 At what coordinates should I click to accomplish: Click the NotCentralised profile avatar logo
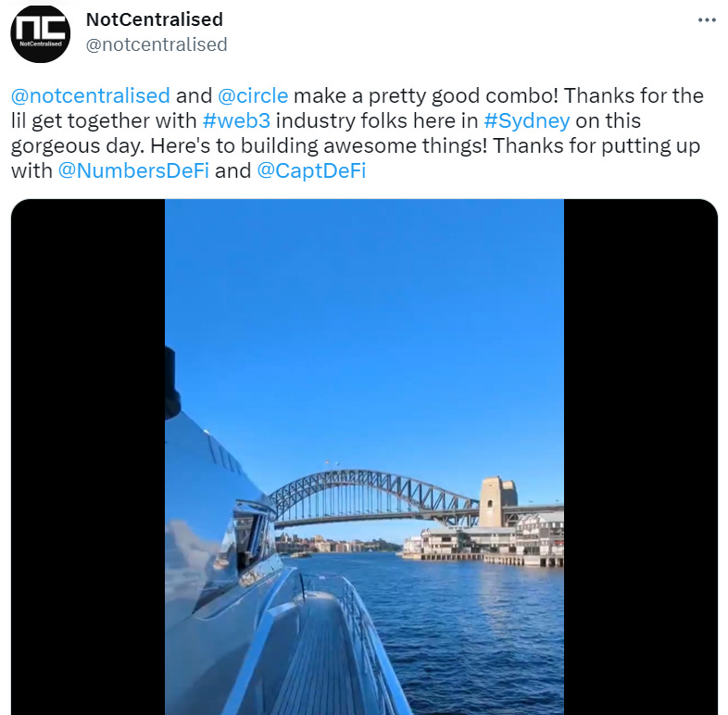41,34
